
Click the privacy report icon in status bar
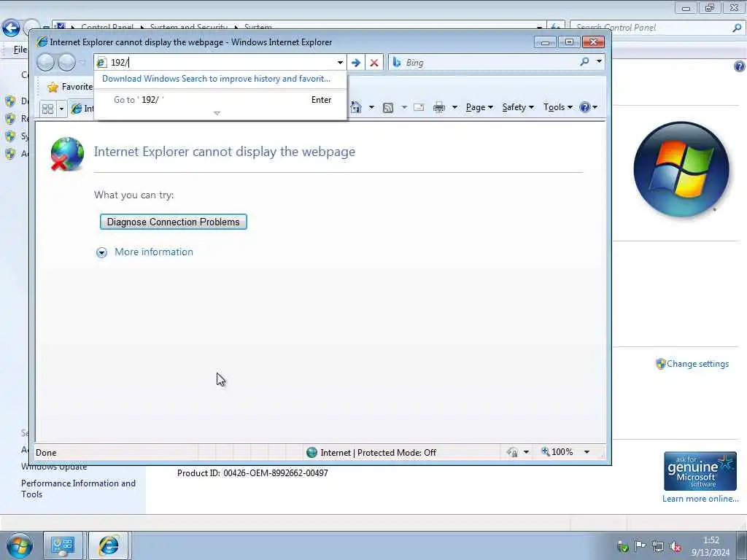tap(513, 452)
